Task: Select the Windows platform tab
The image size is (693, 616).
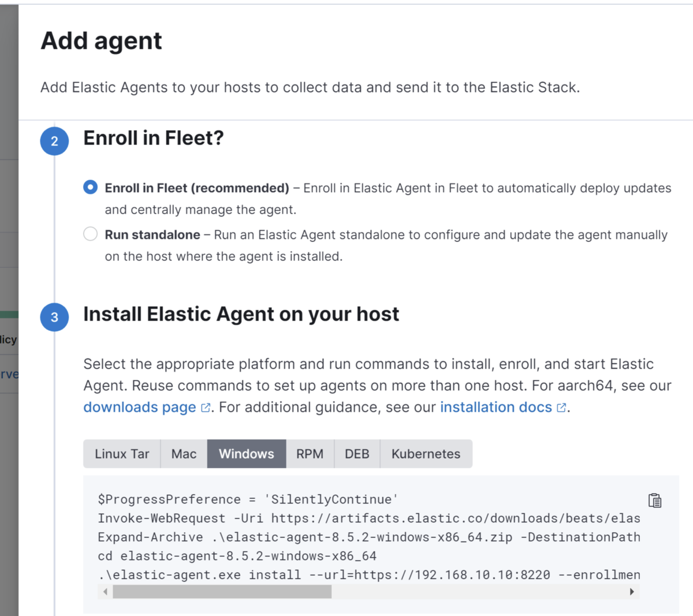Action: [x=247, y=454]
